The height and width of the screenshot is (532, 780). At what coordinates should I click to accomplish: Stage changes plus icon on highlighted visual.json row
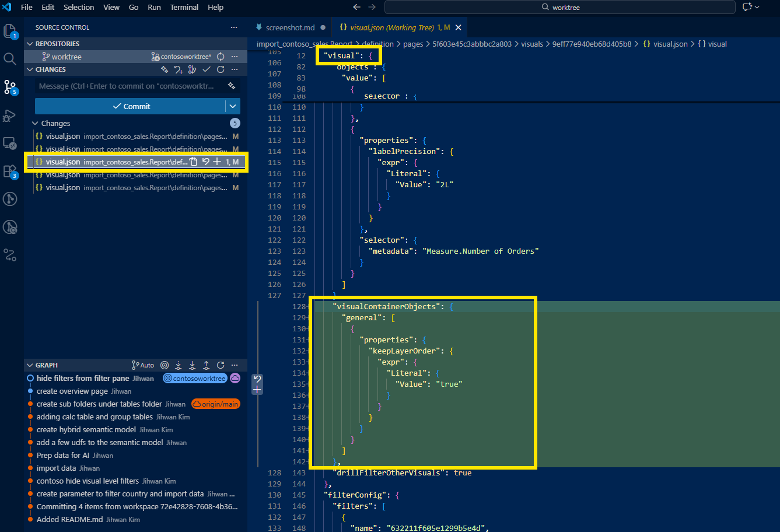[x=217, y=162]
